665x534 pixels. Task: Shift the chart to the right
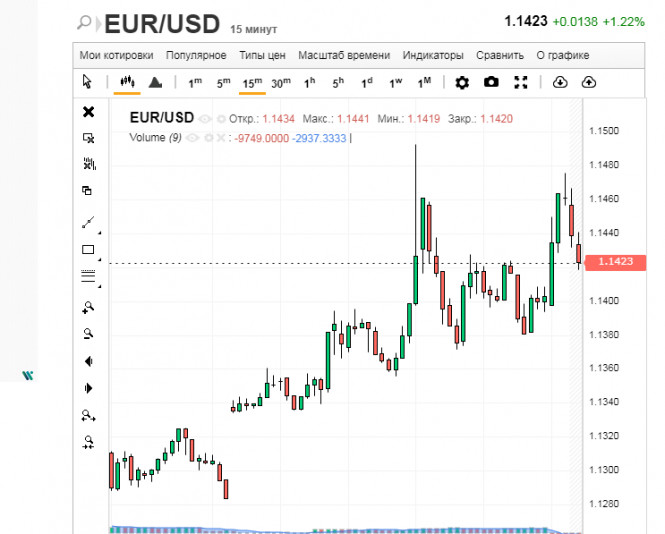[88, 388]
